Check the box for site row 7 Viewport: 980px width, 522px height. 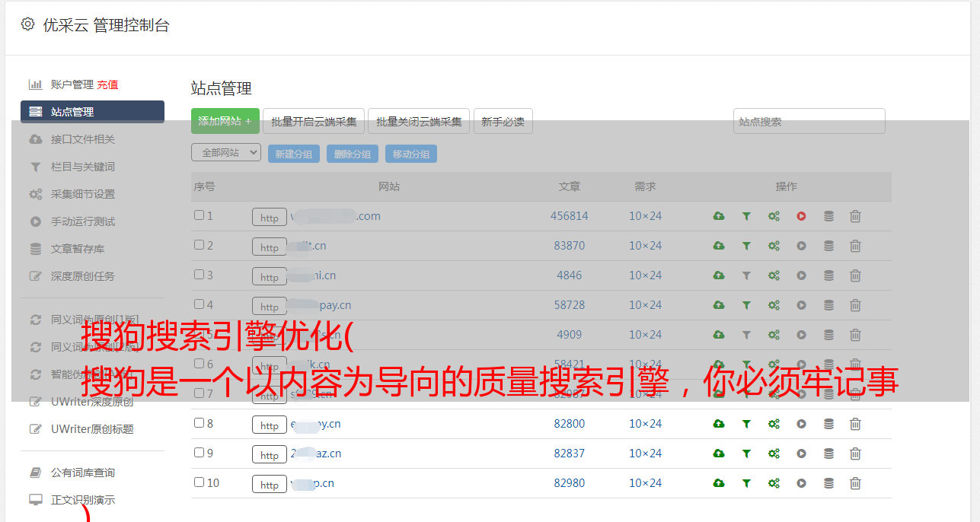coord(199,393)
